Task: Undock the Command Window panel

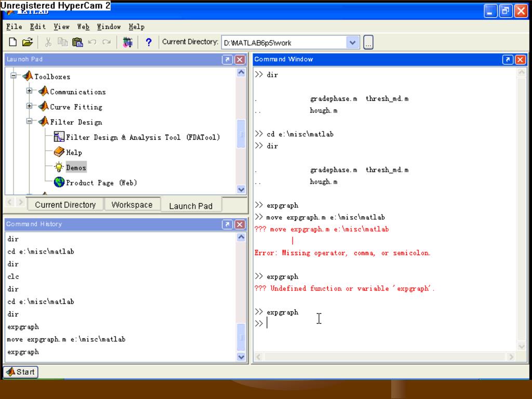Action: tap(508, 60)
